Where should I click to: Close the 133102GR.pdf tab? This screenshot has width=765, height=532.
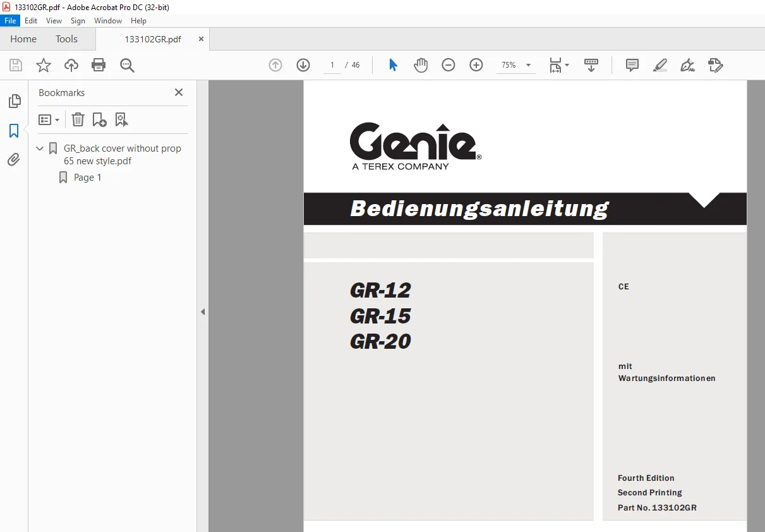pos(201,39)
